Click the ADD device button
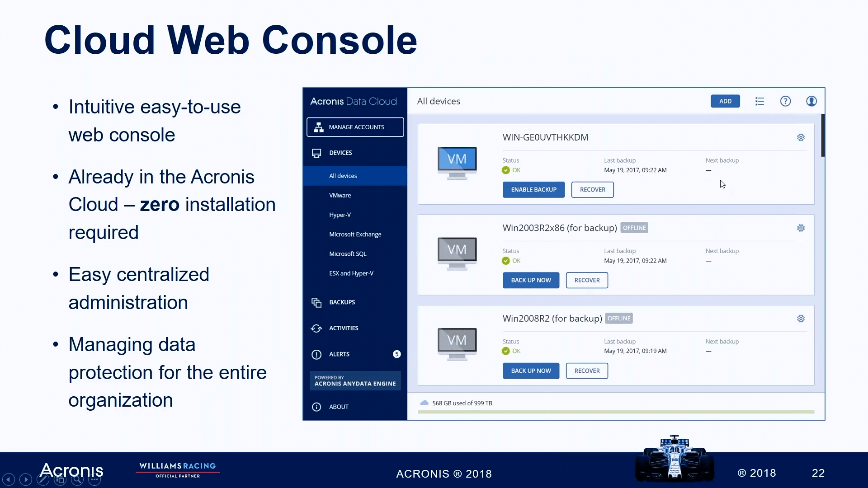Screen dimensions: 868x488 (x=725, y=101)
